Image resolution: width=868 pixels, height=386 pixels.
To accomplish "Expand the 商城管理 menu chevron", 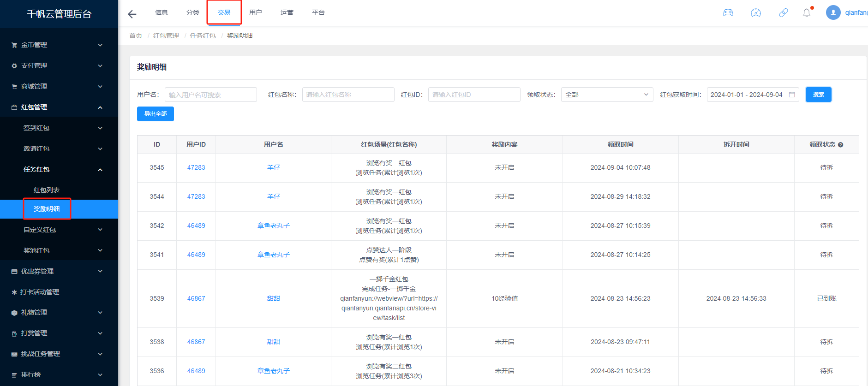I will (x=100, y=87).
